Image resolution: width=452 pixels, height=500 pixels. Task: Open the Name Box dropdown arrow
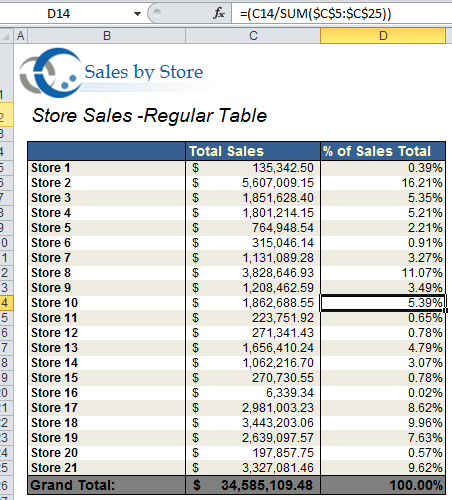(137, 14)
